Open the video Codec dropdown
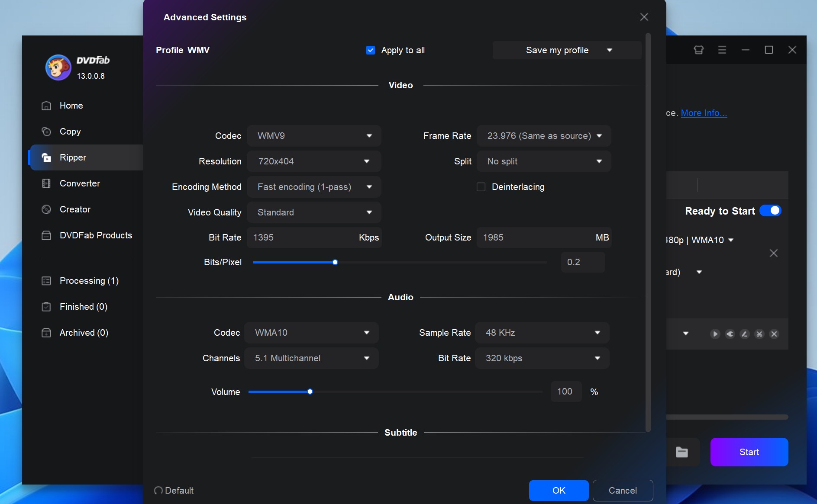The image size is (817, 504). (313, 135)
